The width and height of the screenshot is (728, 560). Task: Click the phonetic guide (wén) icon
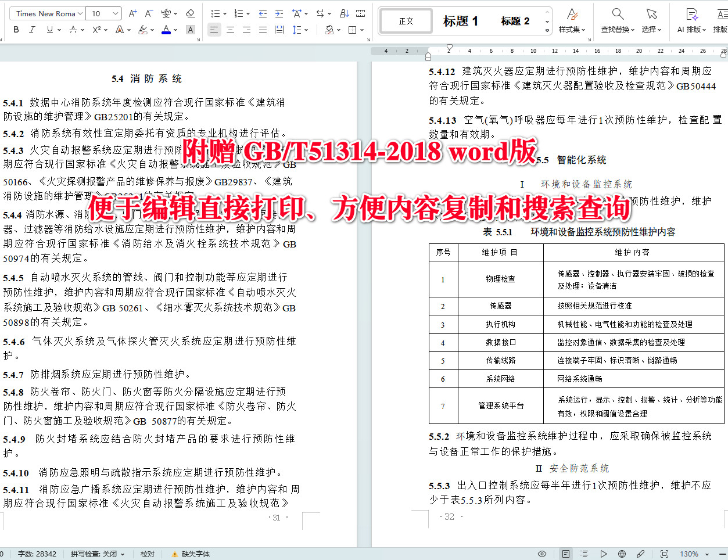click(166, 13)
